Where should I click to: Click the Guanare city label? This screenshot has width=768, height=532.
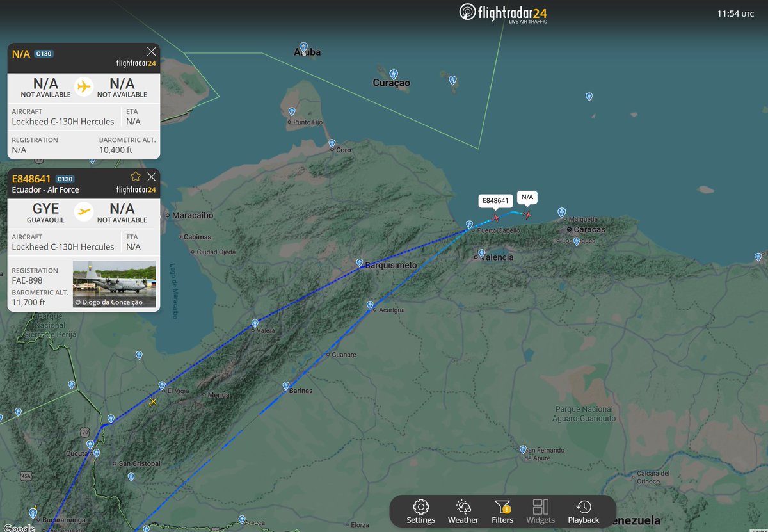click(x=343, y=355)
